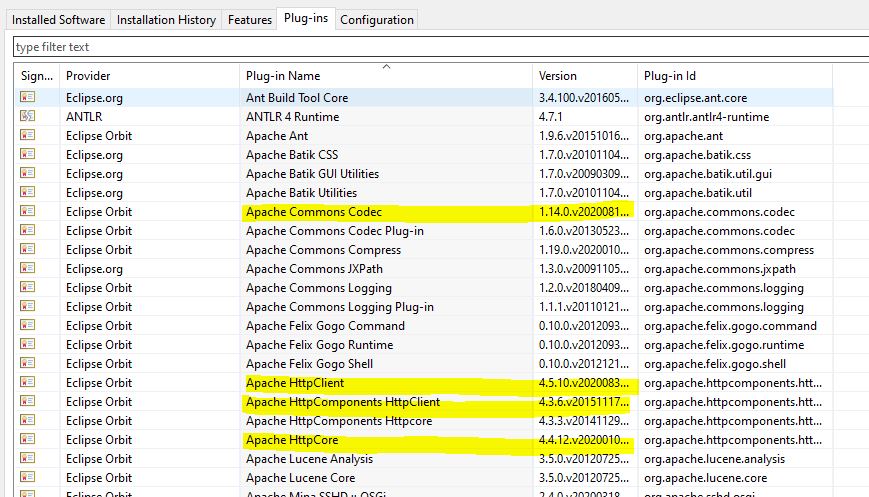
Task: Click plug-in id 'org.antlr.antlr4-runtime'
Action: [x=707, y=117]
